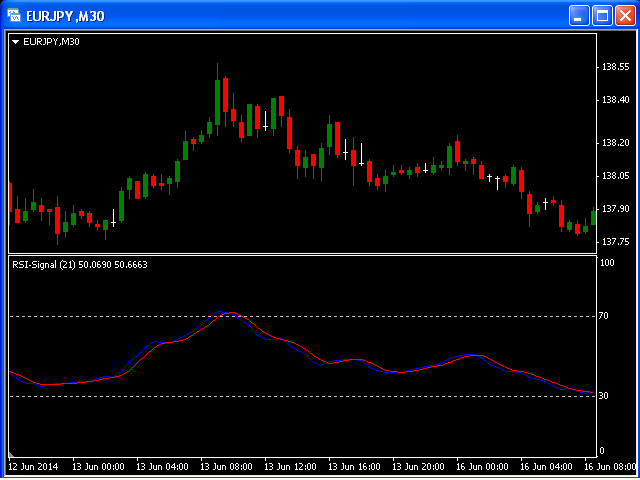Screen dimensions: 640x480
Task: Click the 30 level on RSI scale
Action: [x=604, y=396]
